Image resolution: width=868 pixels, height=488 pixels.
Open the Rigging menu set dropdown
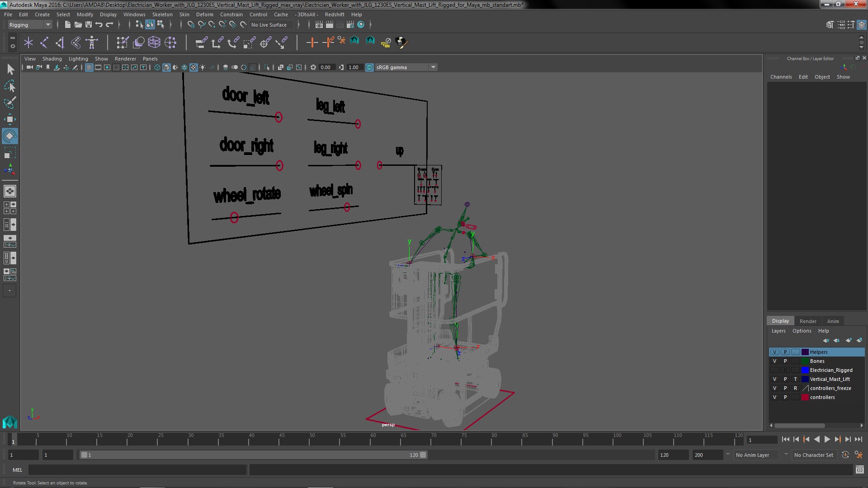pos(29,25)
